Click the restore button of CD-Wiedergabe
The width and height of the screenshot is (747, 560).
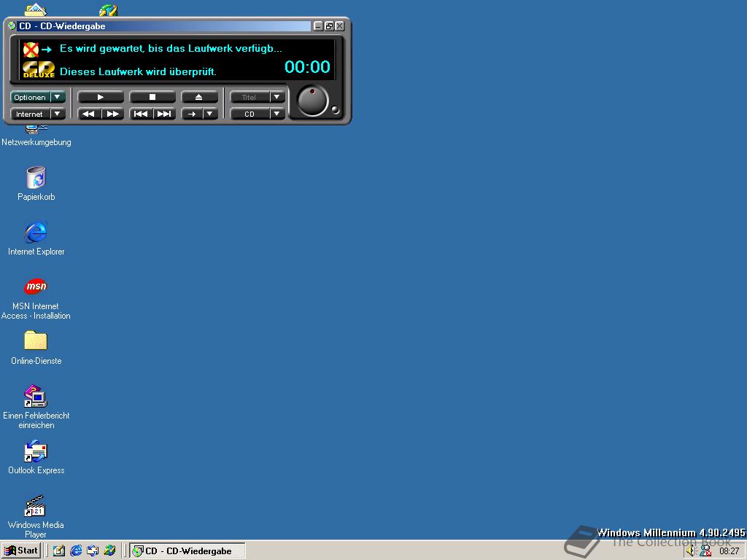329,26
